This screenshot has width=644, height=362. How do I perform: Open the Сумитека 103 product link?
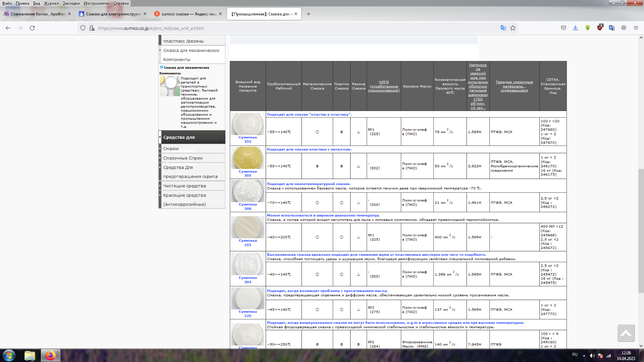(x=248, y=243)
